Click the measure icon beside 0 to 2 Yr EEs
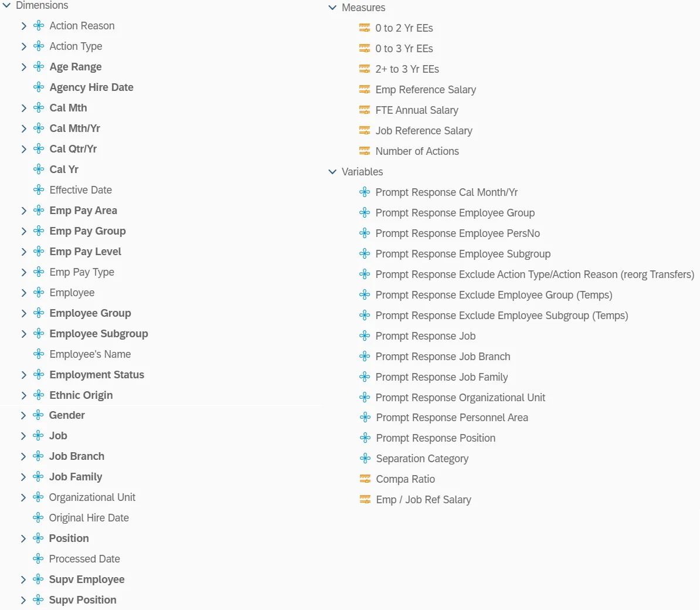 point(365,28)
